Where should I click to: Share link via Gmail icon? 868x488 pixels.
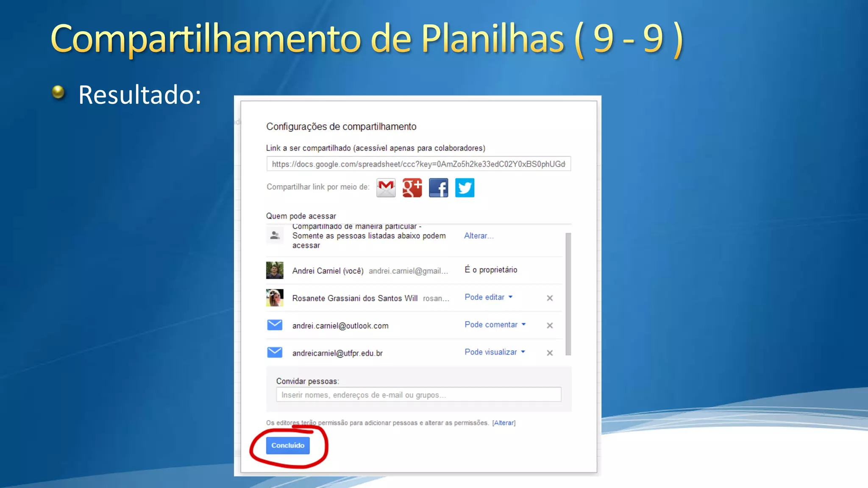[386, 188]
